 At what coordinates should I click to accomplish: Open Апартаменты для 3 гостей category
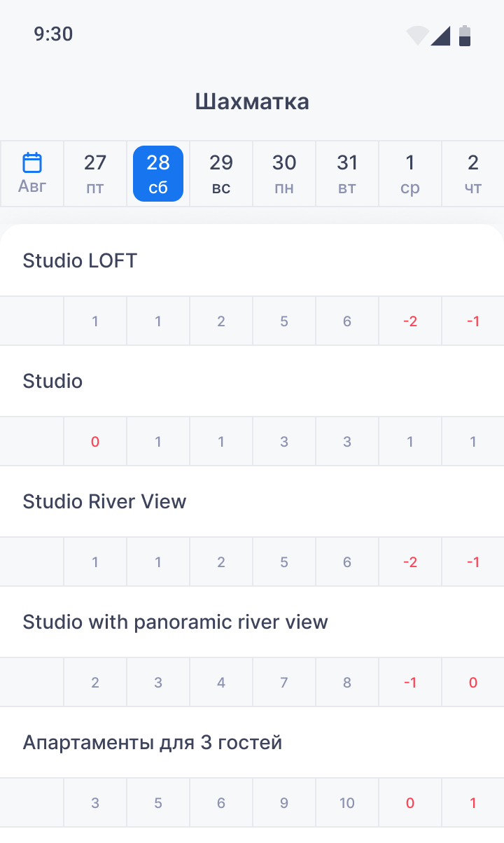[x=152, y=743]
